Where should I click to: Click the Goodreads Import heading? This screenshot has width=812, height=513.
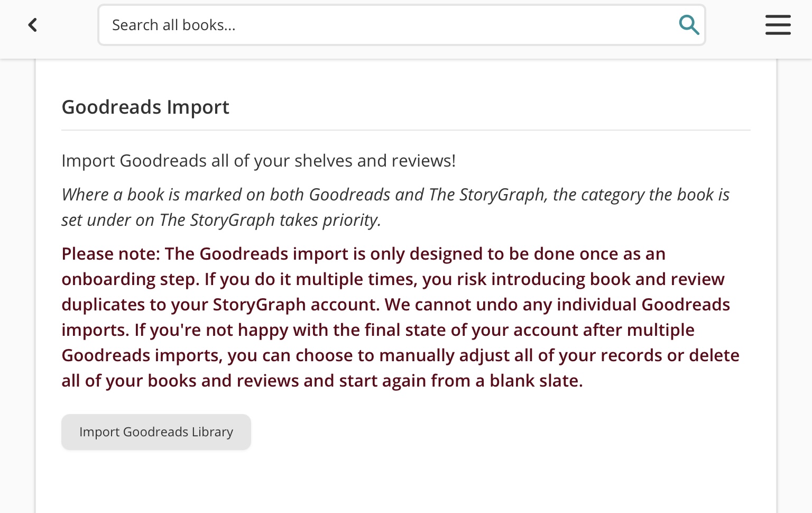click(x=145, y=107)
